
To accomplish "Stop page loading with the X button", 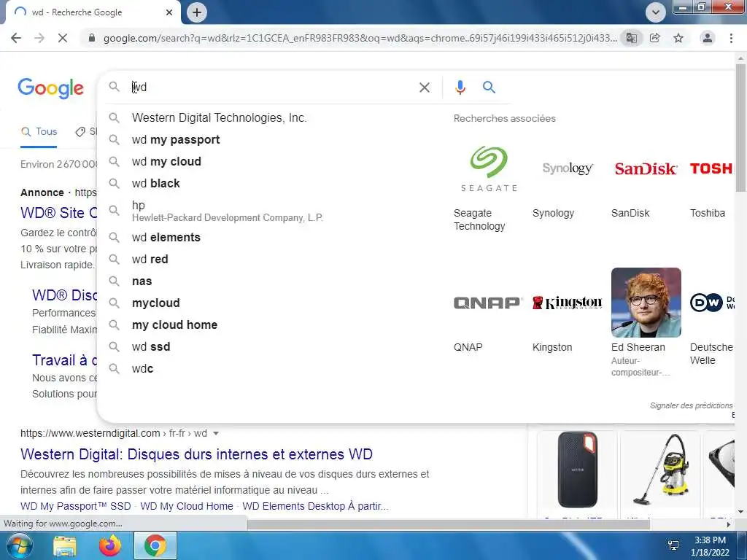I will (63, 38).
